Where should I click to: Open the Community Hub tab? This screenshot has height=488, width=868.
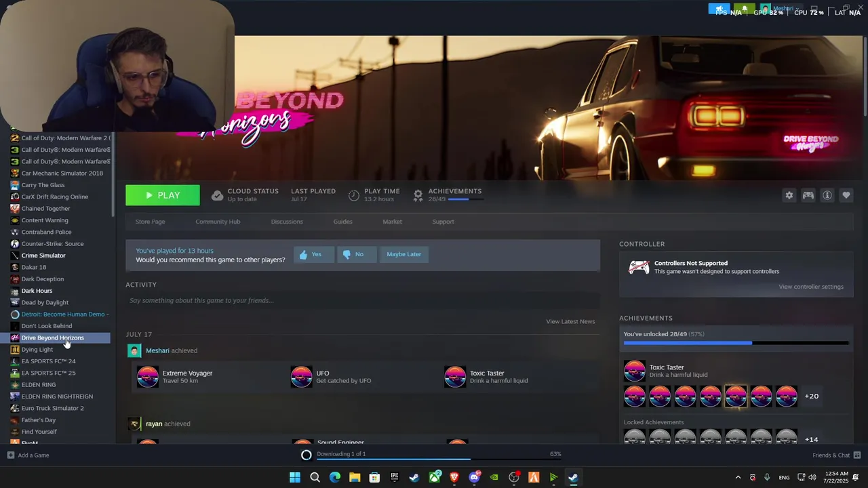click(x=218, y=222)
